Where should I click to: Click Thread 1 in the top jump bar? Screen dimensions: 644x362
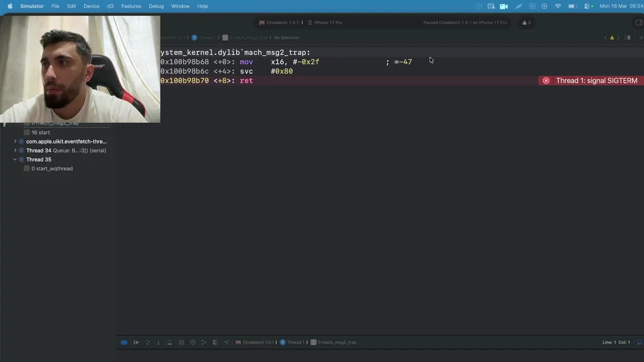coord(204,38)
